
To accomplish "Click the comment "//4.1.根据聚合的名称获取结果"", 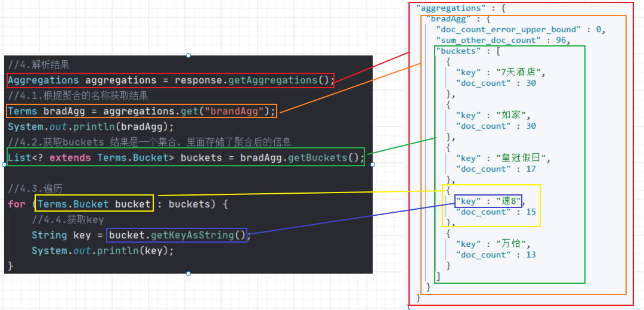I will point(78,96).
